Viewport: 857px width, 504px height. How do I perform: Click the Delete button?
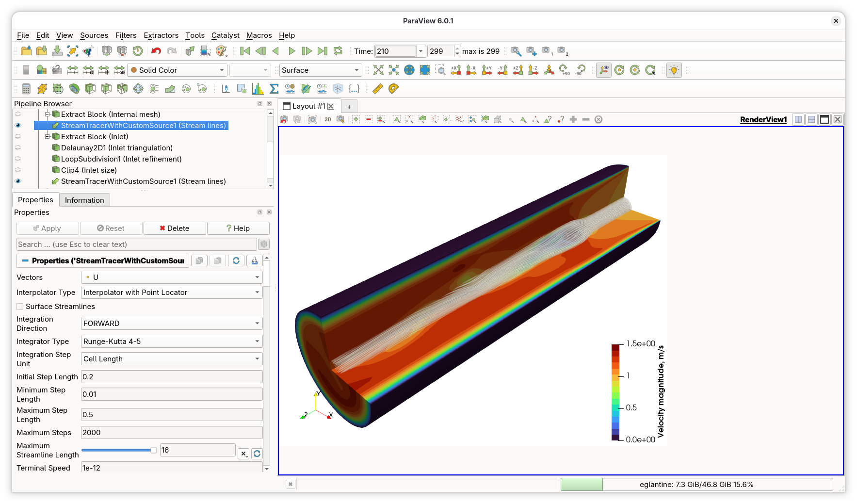(175, 228)
